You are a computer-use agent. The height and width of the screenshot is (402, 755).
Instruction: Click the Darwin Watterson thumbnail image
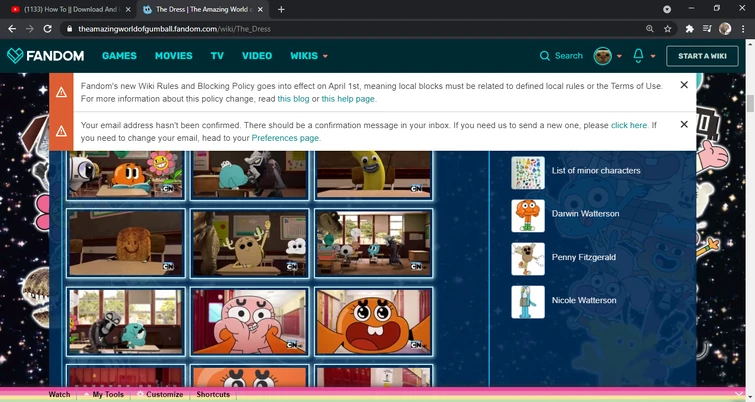pos(528,216)
